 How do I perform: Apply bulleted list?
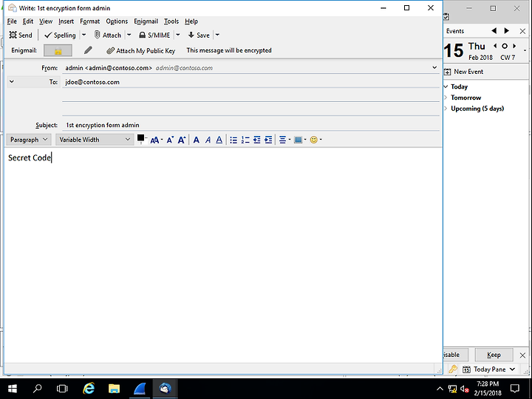tap(233, 140)
